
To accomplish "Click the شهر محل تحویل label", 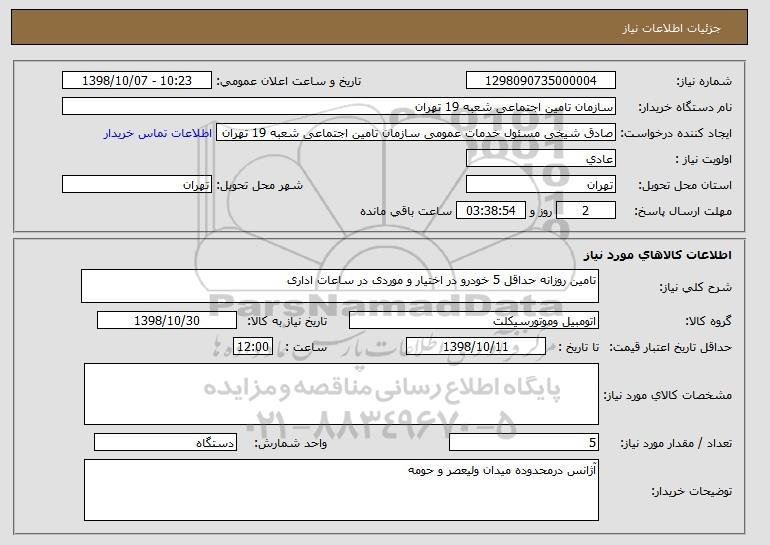I will (260, 185).
